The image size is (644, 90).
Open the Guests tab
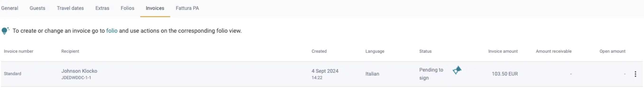point(37,8)
